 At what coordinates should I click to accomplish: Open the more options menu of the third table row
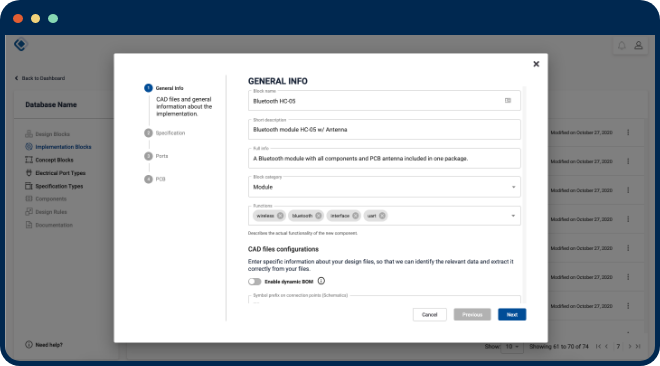pos(628,190)
